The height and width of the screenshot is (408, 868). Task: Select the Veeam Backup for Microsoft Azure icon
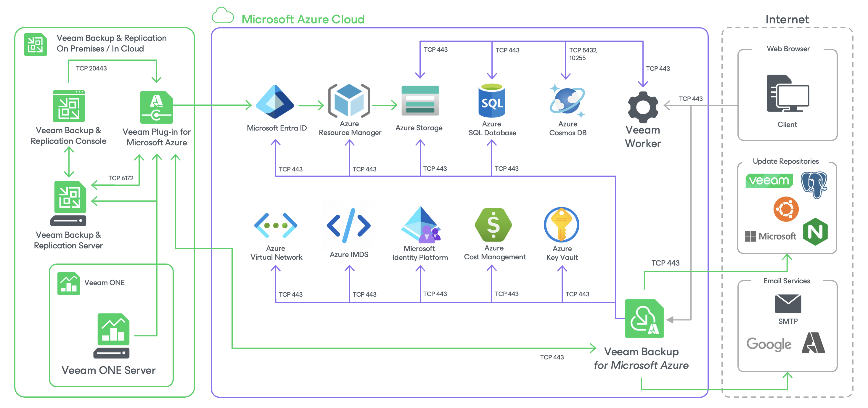click(x=644, y=318)
